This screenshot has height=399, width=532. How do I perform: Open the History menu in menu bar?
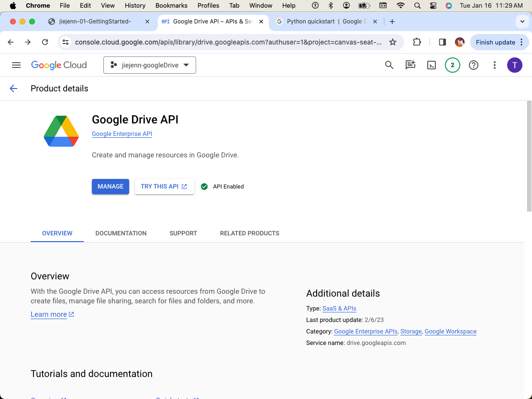(x=135, y=5)
